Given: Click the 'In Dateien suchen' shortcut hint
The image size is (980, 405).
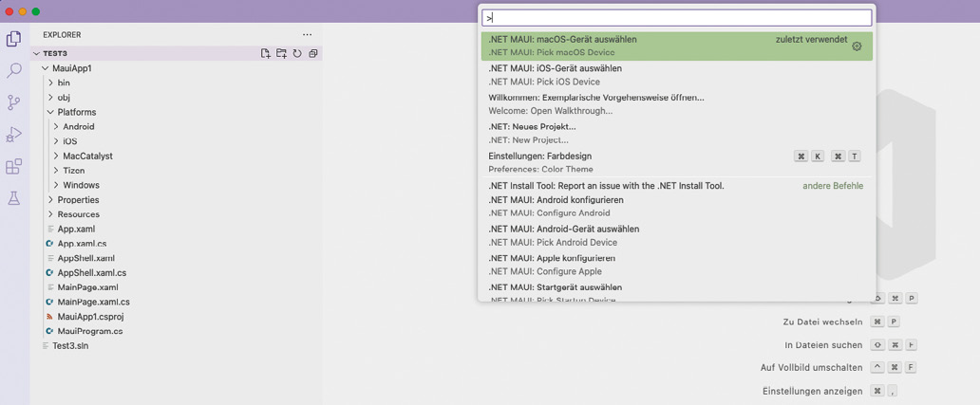Looking at the screenshot, I should [x=823, y=345].
